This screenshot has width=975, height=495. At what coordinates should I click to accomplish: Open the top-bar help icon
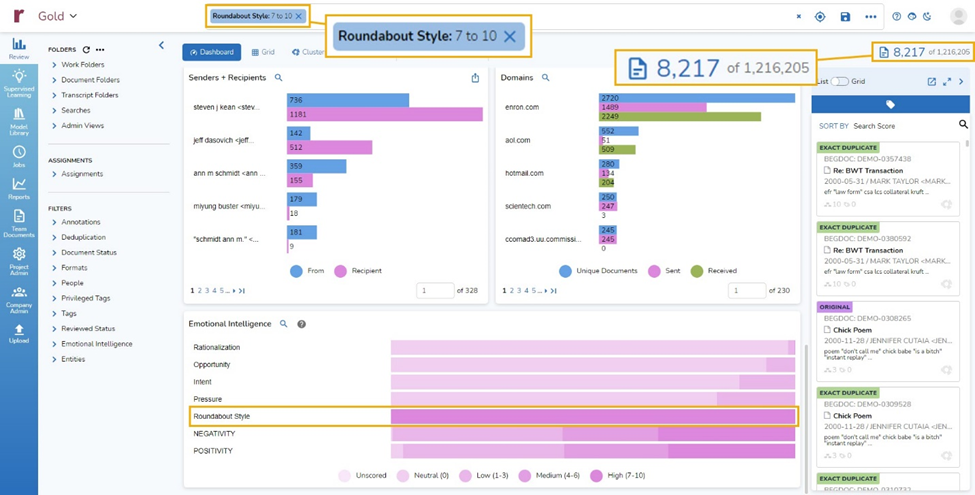coord(897,17)
